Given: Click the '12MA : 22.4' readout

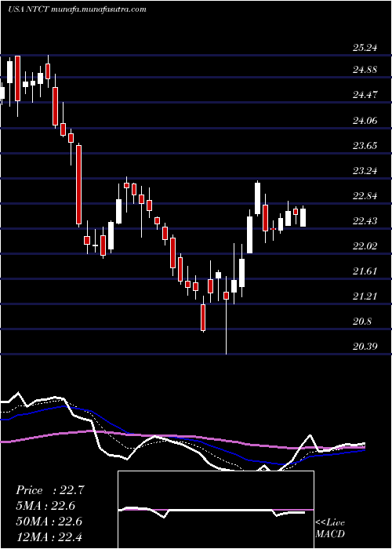Looking at the screenshot, I should [x=49, y=536].
